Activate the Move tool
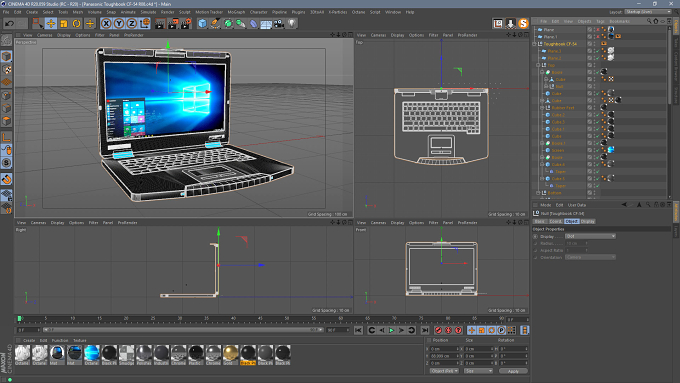680x383 pixels. [51, 23]
